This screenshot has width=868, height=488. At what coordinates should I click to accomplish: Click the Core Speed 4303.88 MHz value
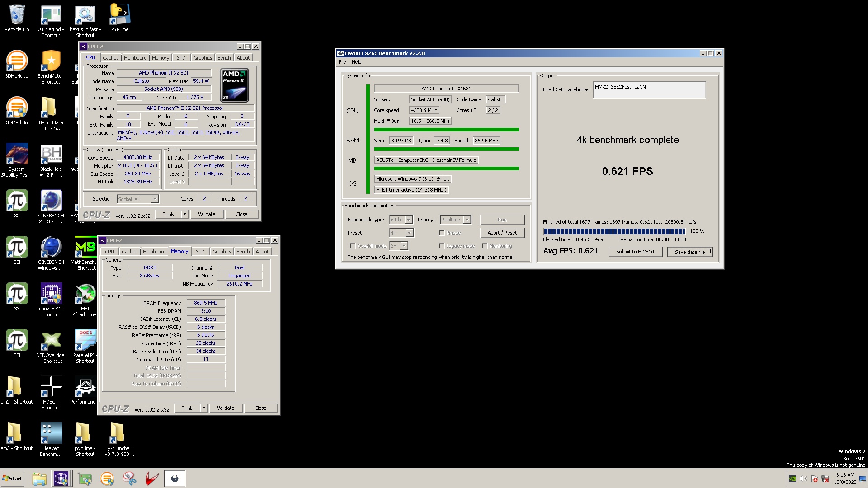click(138, 157)
